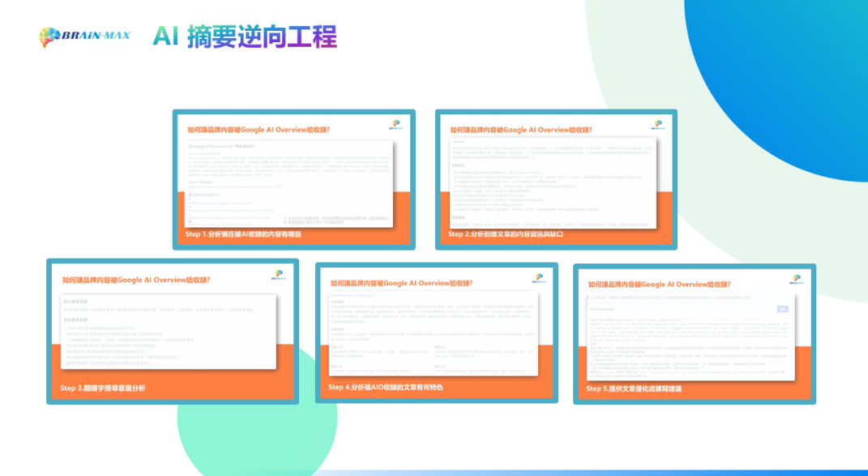This screenshot has width=868, height=476.
Task: Click the "Step 4.分析被AIO收錄的文章有何特色" caption
Action: click(x=386, y=388)
